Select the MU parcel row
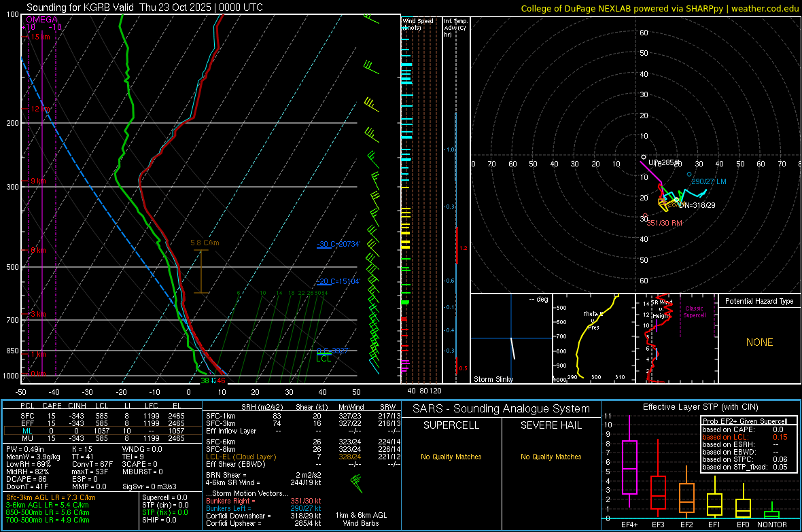Image resolution: width=802 pixels, height=532 pixels. 102,438
